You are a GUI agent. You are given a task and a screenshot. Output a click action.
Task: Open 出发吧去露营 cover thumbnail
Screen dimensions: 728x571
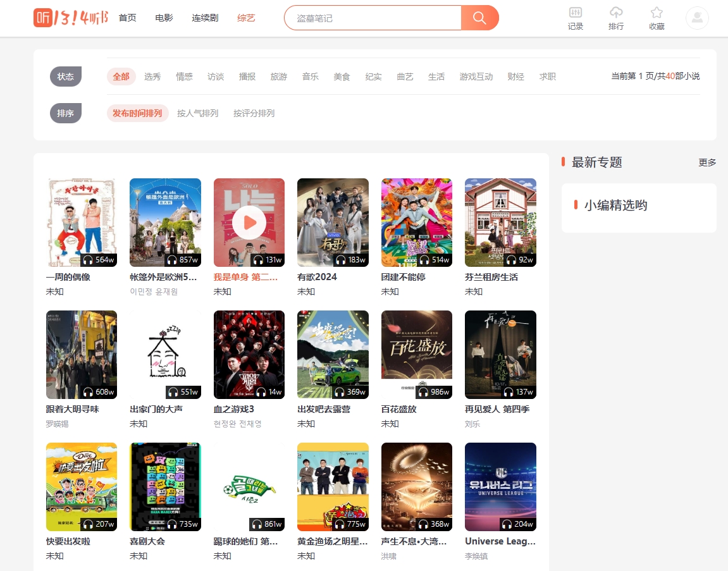[x=333, y=355]
